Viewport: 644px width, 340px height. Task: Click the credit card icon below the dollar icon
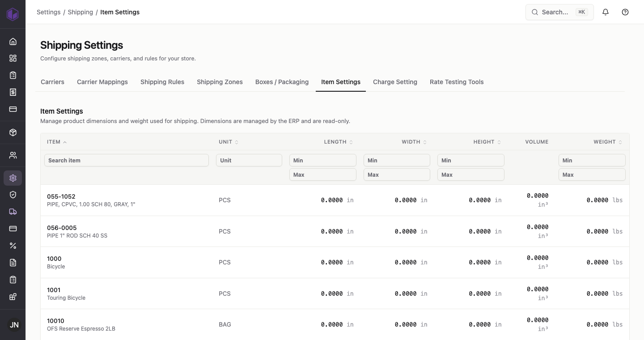tap(13, 109)
